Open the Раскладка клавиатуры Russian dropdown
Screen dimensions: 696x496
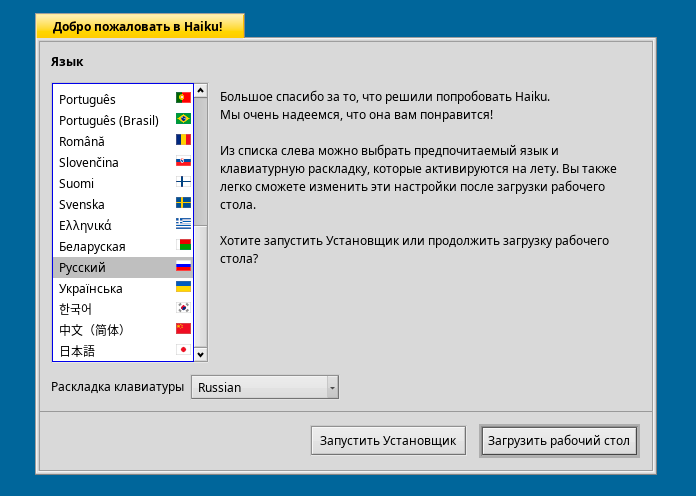(265, 387)
